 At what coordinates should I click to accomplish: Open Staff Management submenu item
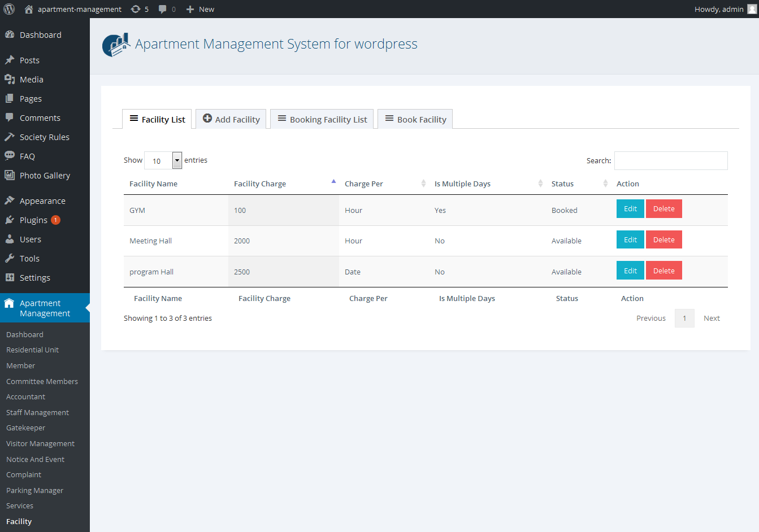click(x=37, y=413)
